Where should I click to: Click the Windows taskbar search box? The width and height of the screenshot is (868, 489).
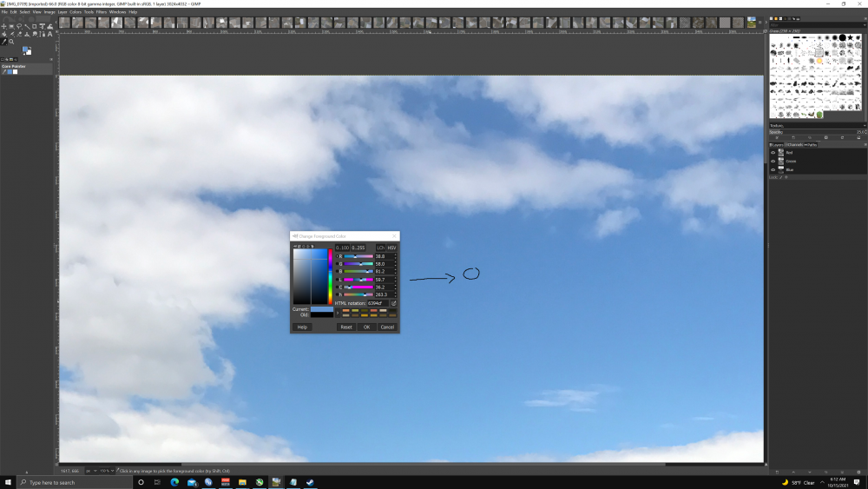[x=75, y=482]
